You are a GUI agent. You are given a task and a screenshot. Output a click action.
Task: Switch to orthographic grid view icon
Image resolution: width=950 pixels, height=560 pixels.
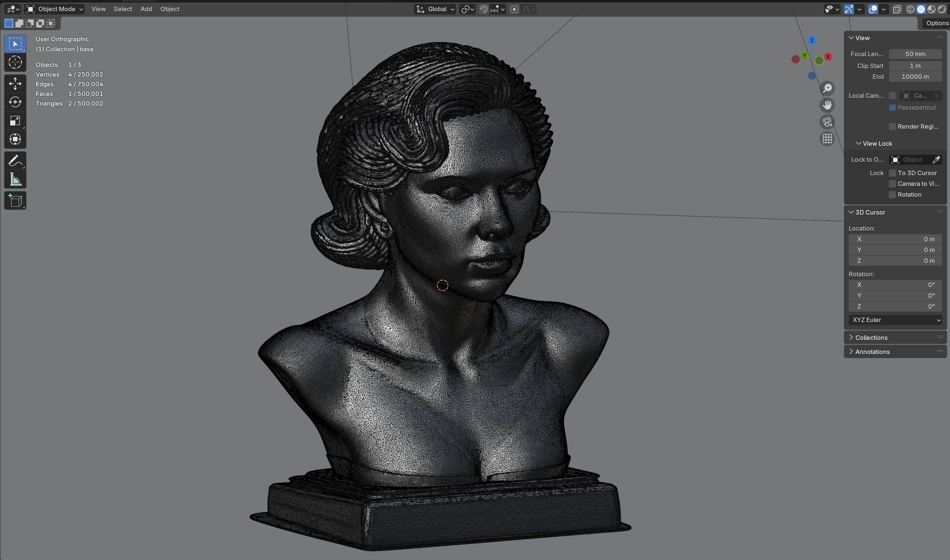(827, 139)
